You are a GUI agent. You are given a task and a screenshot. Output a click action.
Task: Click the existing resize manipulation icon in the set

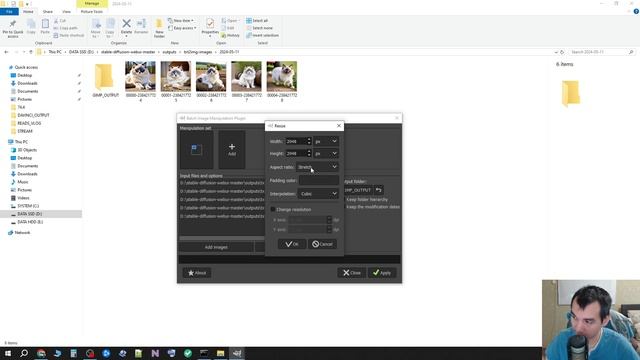196,149
